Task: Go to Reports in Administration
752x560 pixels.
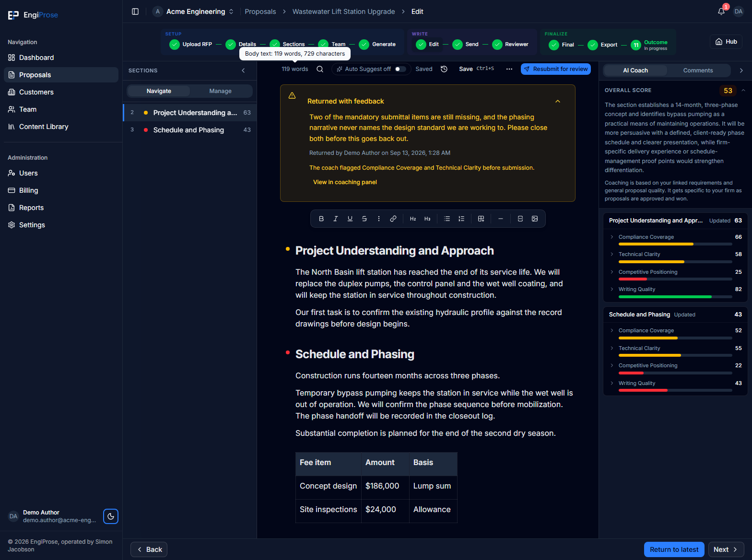Action: pyautogui.click(x=61, y=208)
